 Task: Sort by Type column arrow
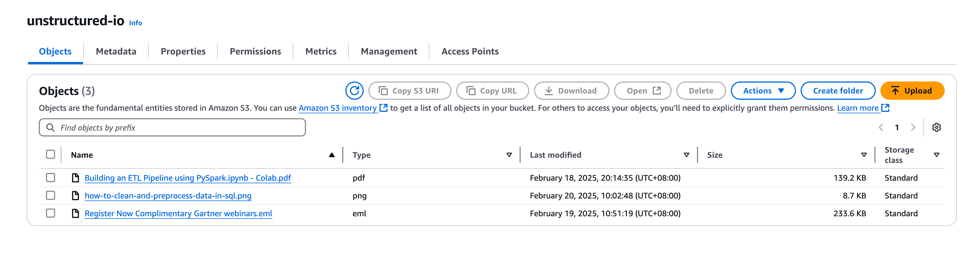coord(509,155)
